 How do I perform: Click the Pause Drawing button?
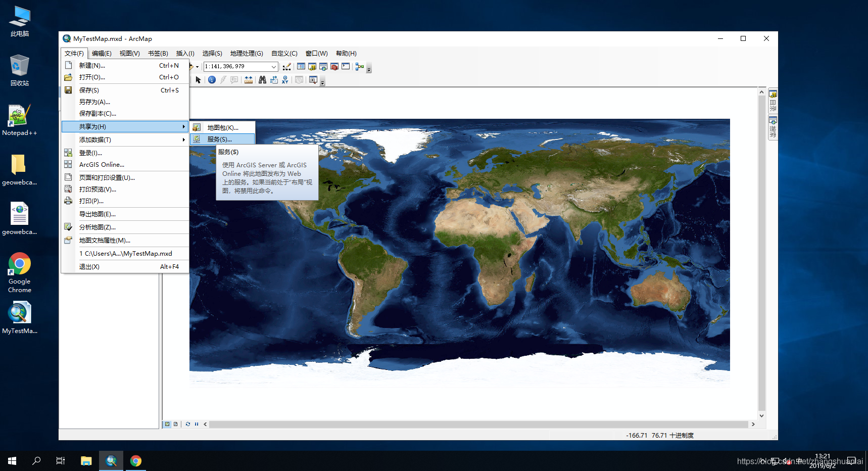coord(197,424)
